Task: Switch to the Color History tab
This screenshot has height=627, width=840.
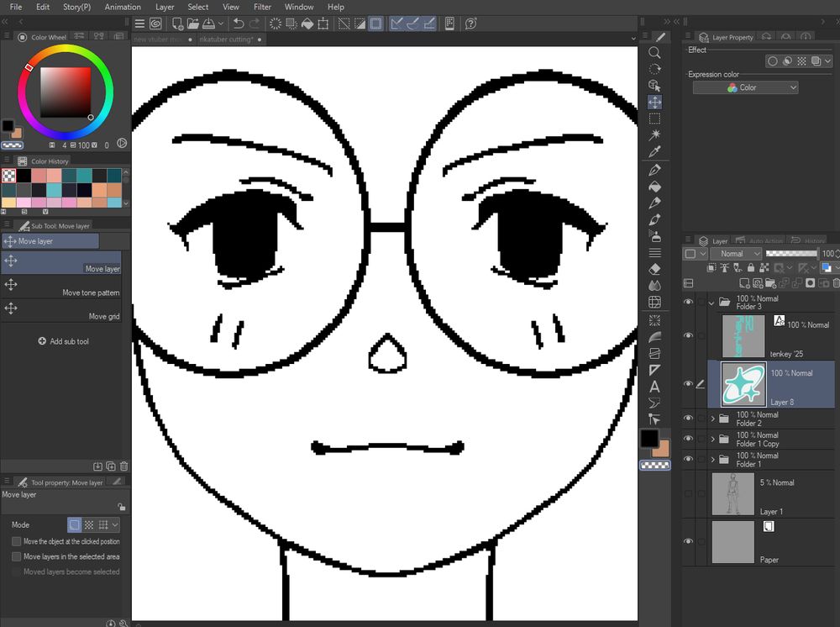Action: [44, 161]
